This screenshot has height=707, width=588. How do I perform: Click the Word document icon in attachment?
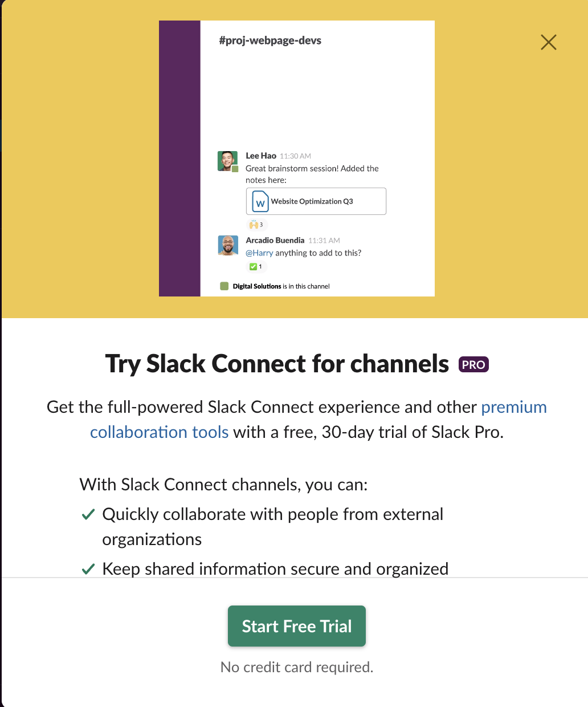(260, 201)
